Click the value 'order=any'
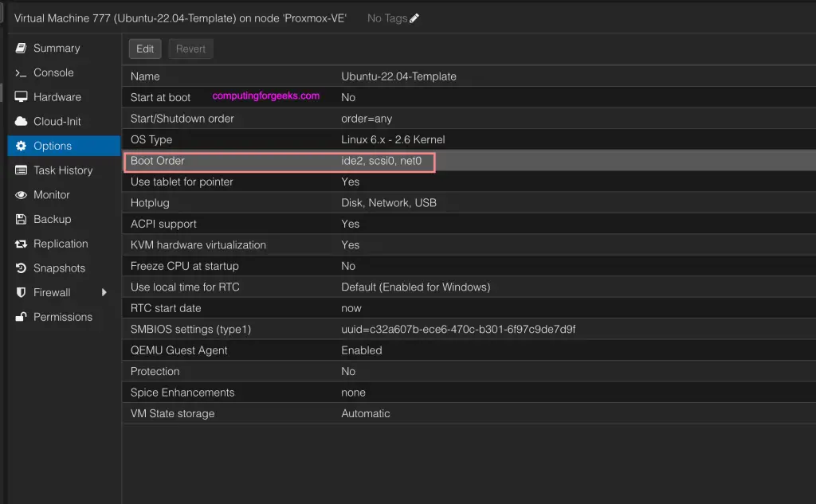This screenshot has height=504, width=816. tap(367, 119)
